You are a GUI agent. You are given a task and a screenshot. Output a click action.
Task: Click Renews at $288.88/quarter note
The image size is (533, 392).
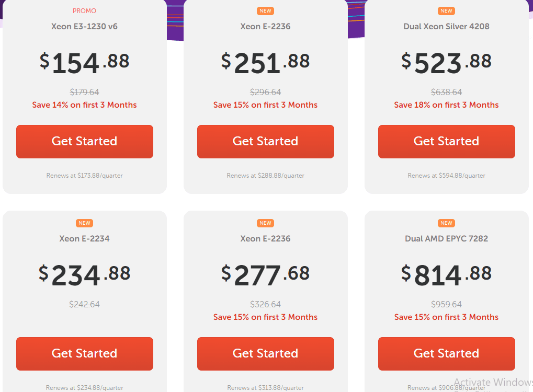coord(266,176)
